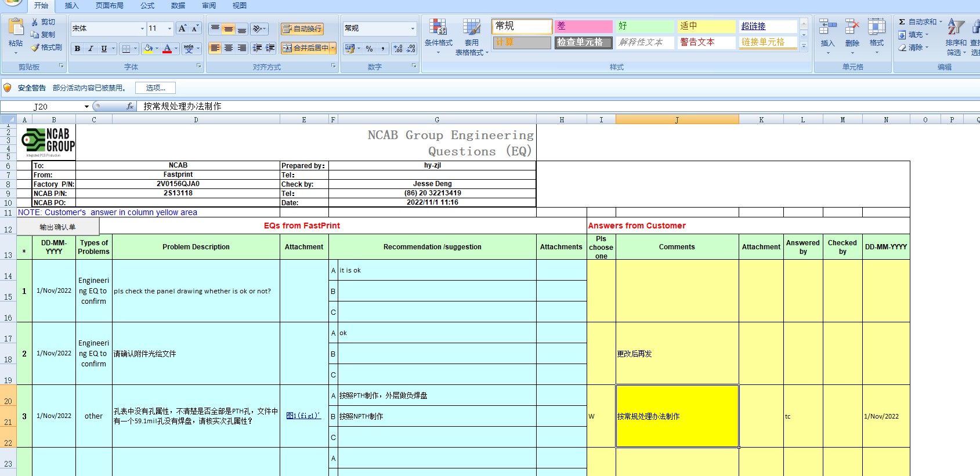Viewport: 980px width, 476px height.
Task: Apply the cell borders icon
Action: [126, 49]
